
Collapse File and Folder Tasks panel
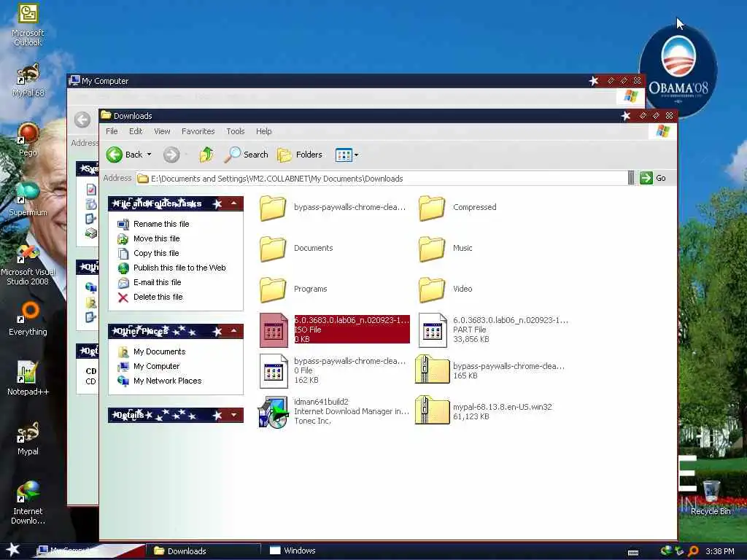pyautogui.click(x=234, y=204)
